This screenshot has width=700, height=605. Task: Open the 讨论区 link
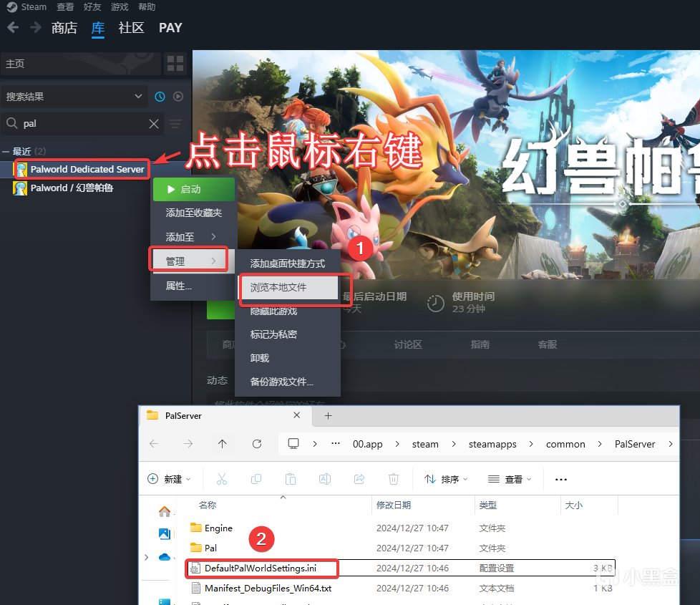408,344
